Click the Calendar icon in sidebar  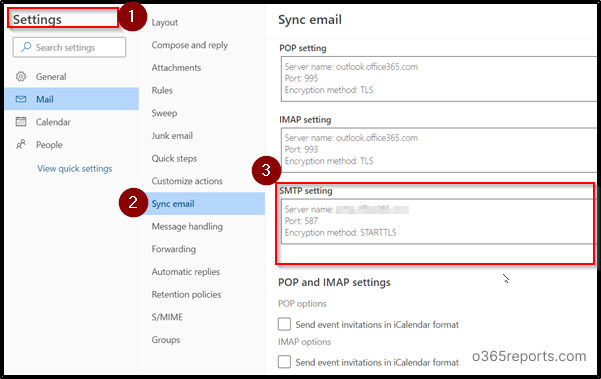pyautogui.click(x=21, y=122)
